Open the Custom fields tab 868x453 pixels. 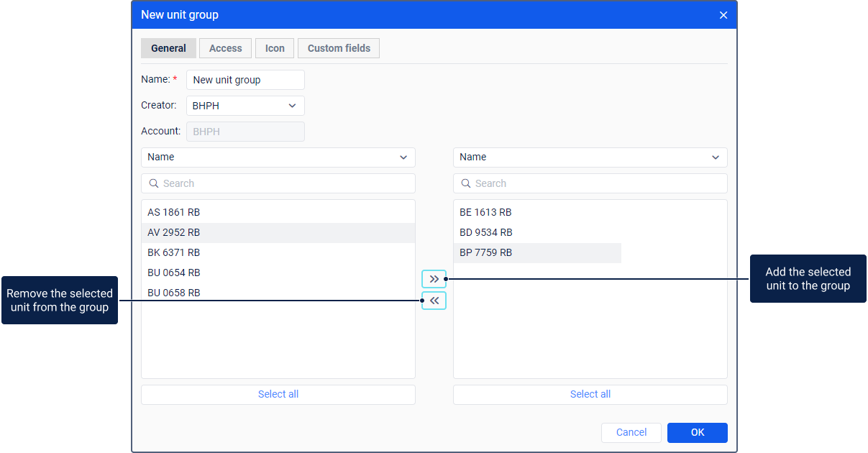[x=339, y=48]
